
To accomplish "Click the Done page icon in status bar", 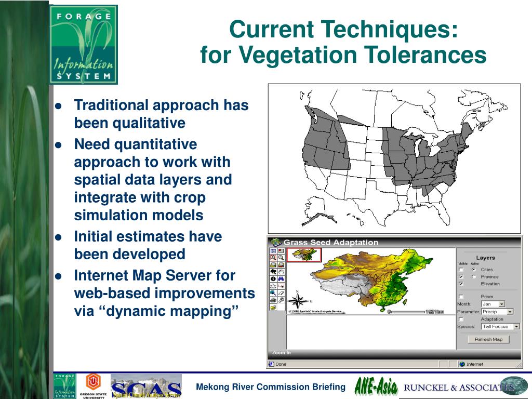I will pos(271,364).
